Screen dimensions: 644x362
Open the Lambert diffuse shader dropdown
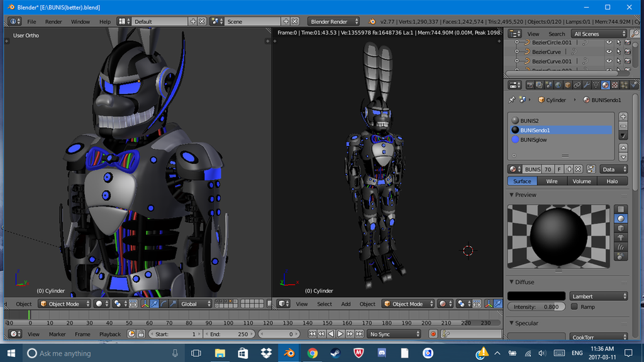click(599, 296)
